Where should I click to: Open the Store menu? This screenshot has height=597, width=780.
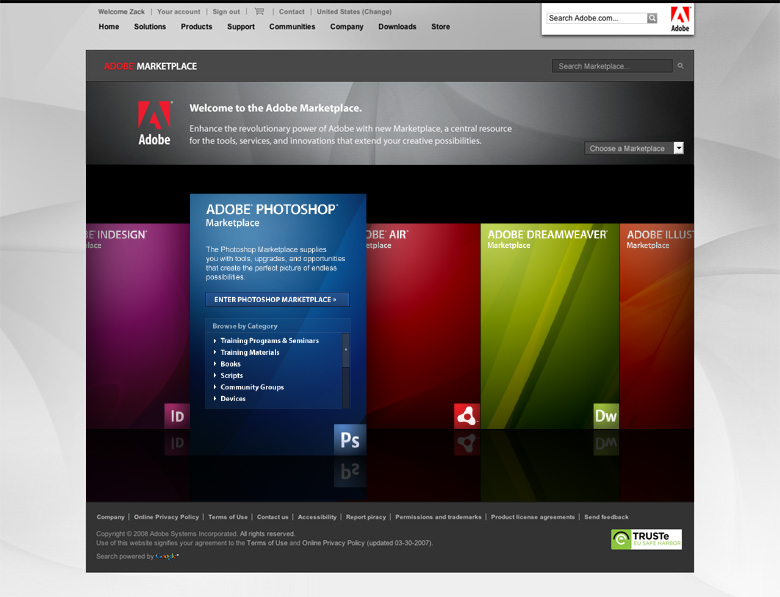441,27
